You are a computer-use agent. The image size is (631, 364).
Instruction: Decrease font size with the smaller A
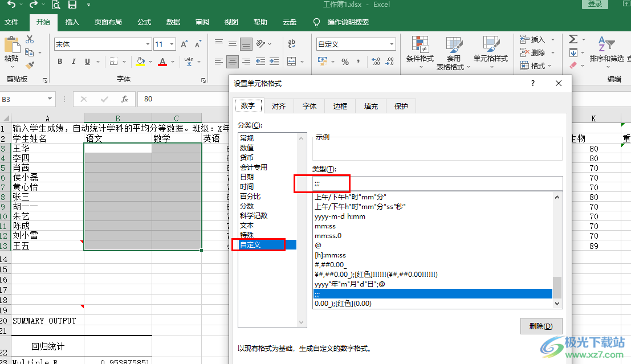198,44
